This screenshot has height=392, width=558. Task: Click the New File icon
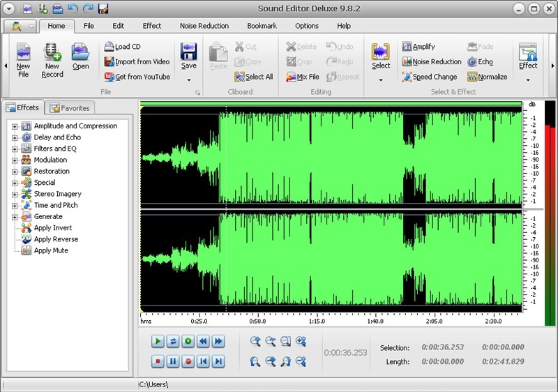pos(24,52)
